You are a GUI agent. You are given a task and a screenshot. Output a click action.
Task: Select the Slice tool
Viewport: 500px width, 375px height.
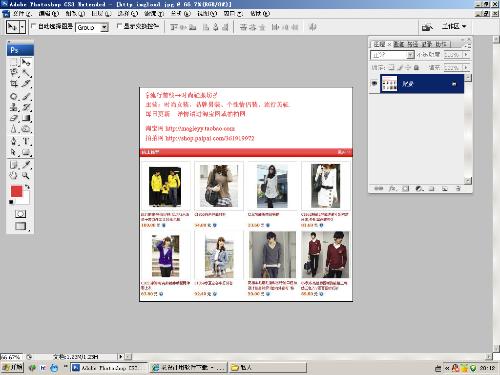pos(26,84)
